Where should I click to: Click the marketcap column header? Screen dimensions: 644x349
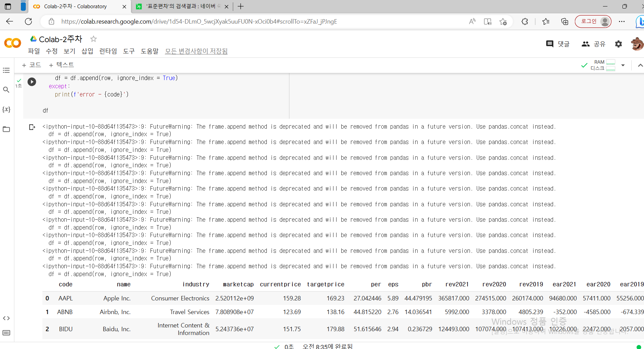click(238, 285)
